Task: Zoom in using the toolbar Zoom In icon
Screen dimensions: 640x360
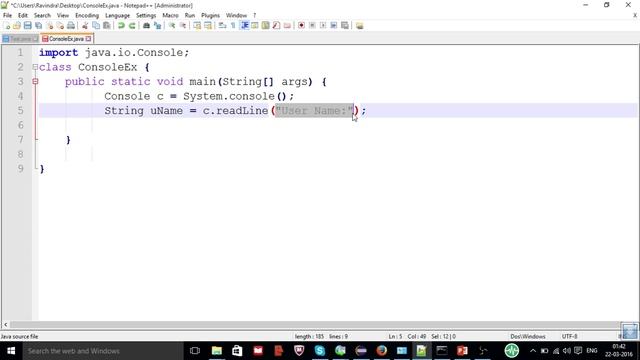Action: pos(172,26)
